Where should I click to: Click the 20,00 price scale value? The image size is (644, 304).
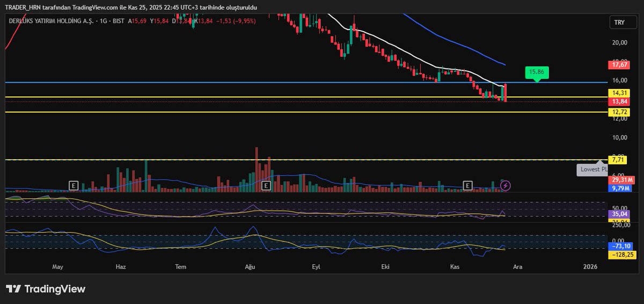pos(620,42)
